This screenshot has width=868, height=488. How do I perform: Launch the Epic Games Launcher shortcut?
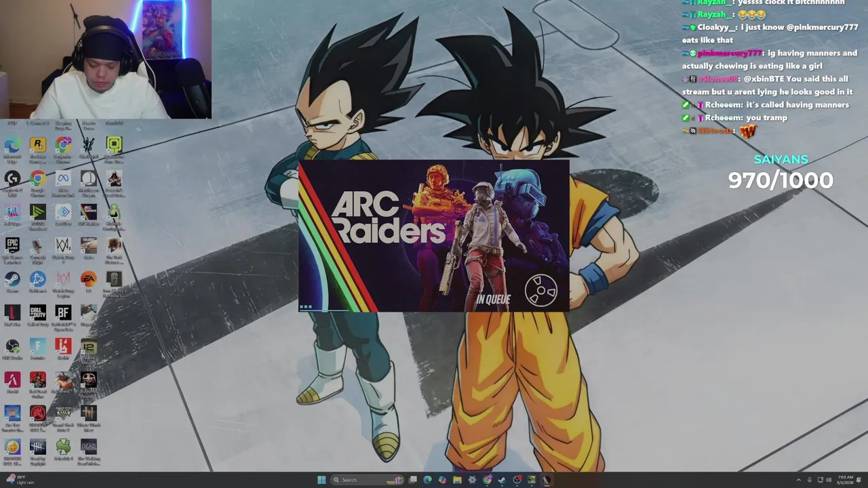click(x=12, y=251)
